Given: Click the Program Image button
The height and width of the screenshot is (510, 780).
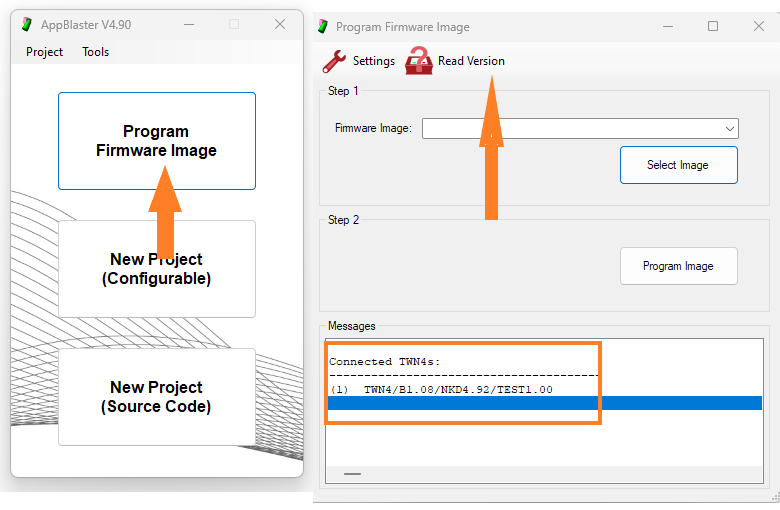Looking at the screenshot, I should [x=679, y=266].
